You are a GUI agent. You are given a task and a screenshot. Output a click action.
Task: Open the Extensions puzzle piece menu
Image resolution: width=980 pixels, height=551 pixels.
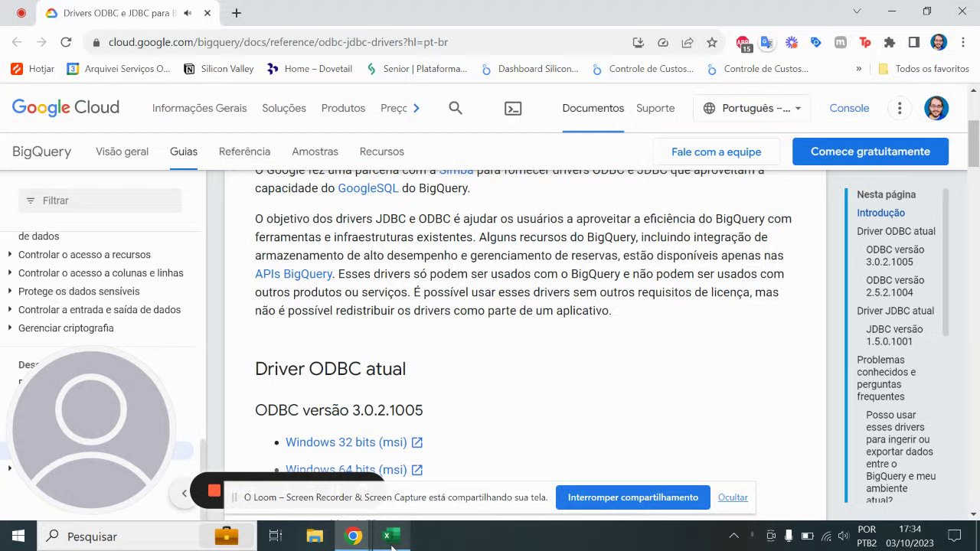click(889, 43)
